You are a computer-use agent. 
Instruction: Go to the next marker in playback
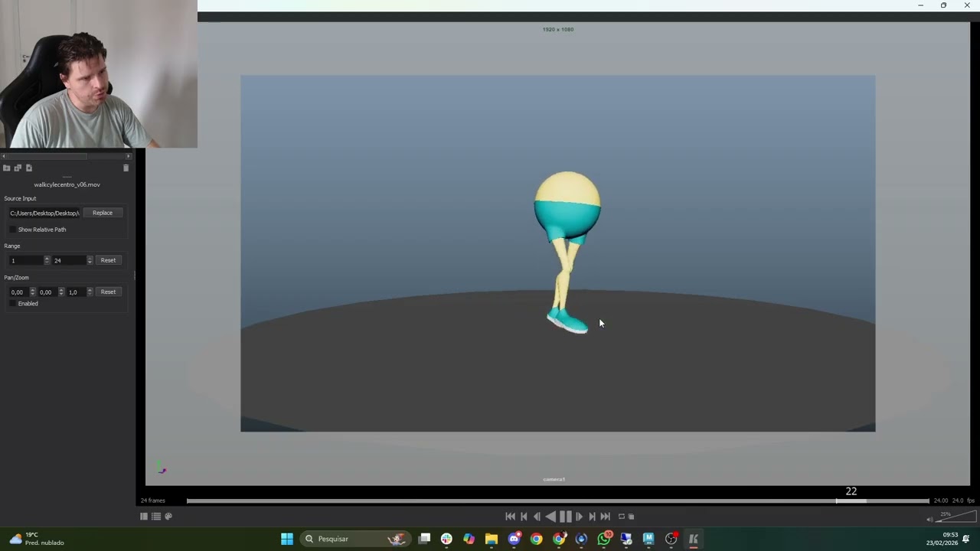pyautogui.click(x=592, y=517)
